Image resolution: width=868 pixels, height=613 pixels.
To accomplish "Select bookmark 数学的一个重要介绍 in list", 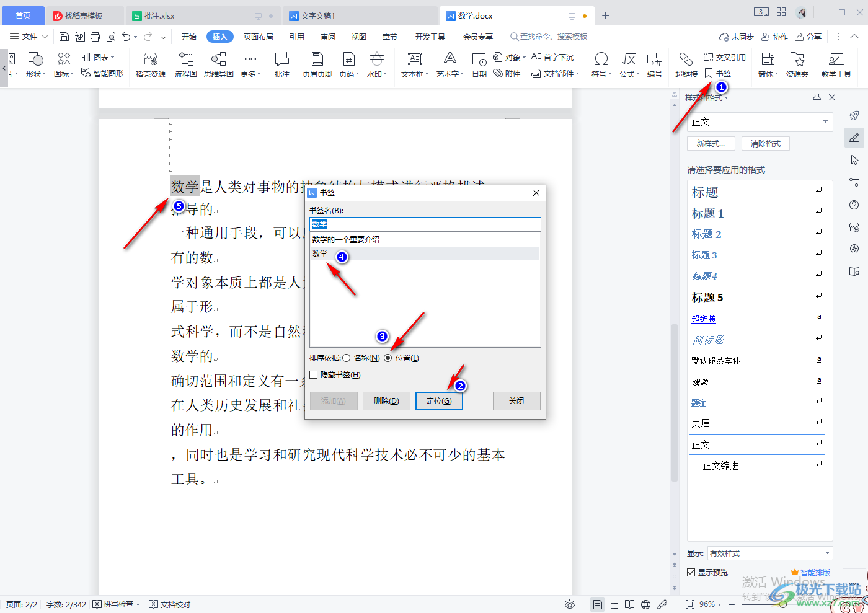I will (x=425, y=240).
